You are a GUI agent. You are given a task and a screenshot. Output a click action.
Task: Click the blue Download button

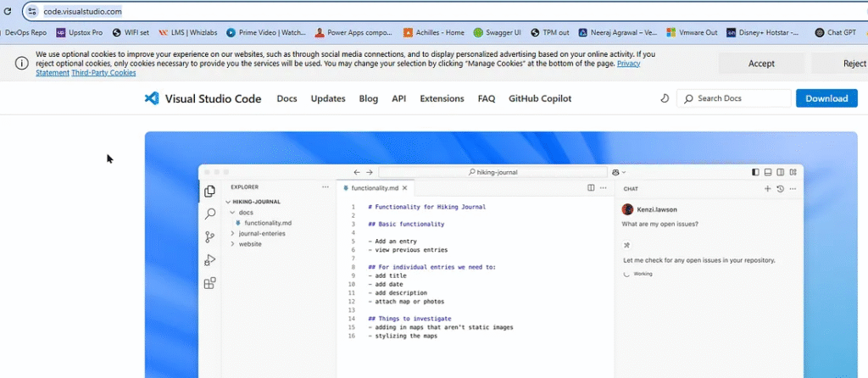click(826, 98)
